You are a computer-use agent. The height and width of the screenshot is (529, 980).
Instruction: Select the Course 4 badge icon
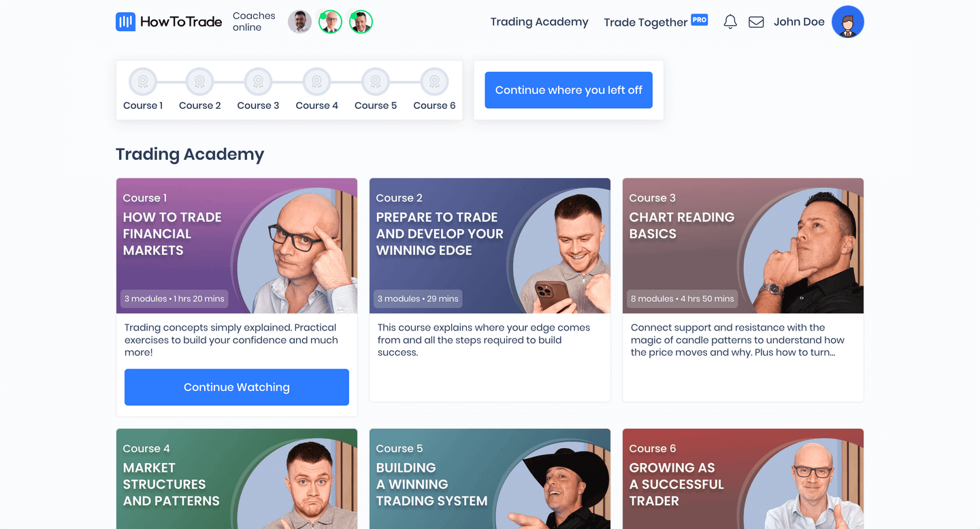pos(316,82)
